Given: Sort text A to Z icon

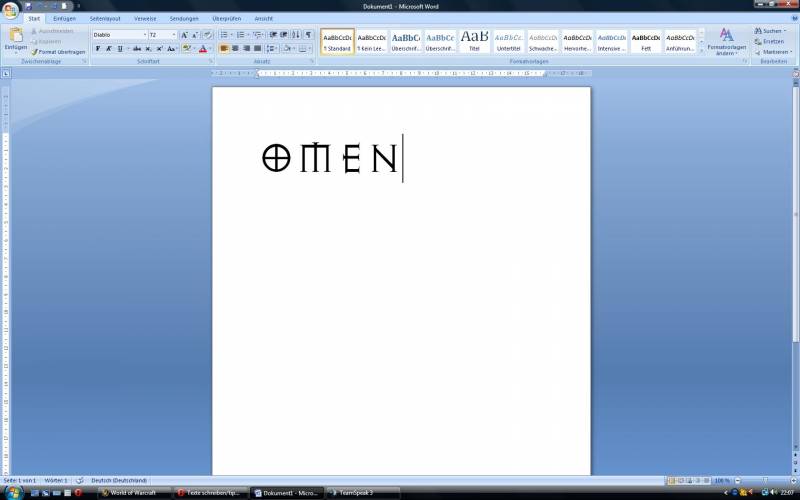Looking at the screenshot, I should tap(296, 35).
